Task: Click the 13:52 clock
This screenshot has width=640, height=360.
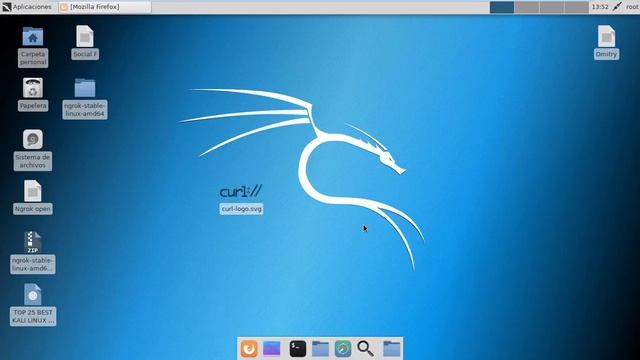Action: [x=600, y=7]
